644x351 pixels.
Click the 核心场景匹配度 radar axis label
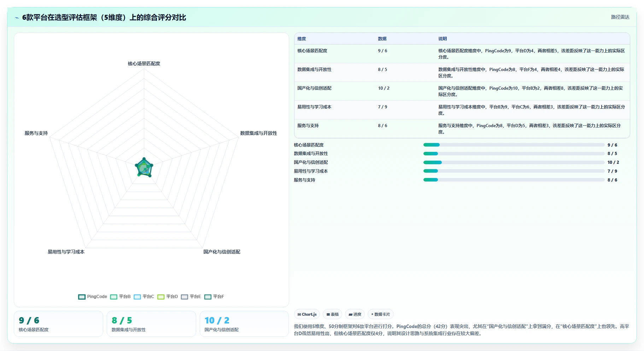tap(144, 64)
